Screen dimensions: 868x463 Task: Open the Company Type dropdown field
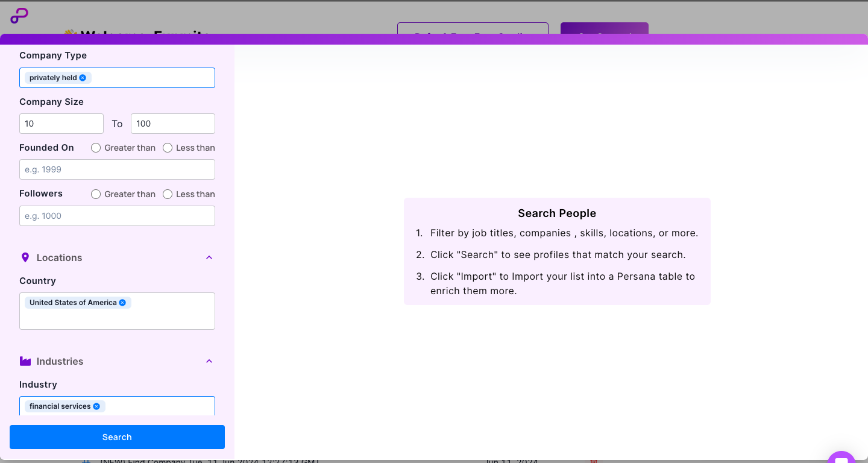pos(151,78)
